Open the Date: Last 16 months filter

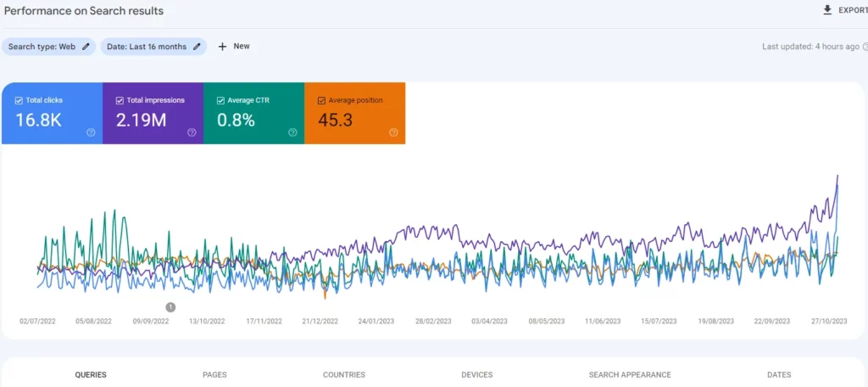click(147, 47)
